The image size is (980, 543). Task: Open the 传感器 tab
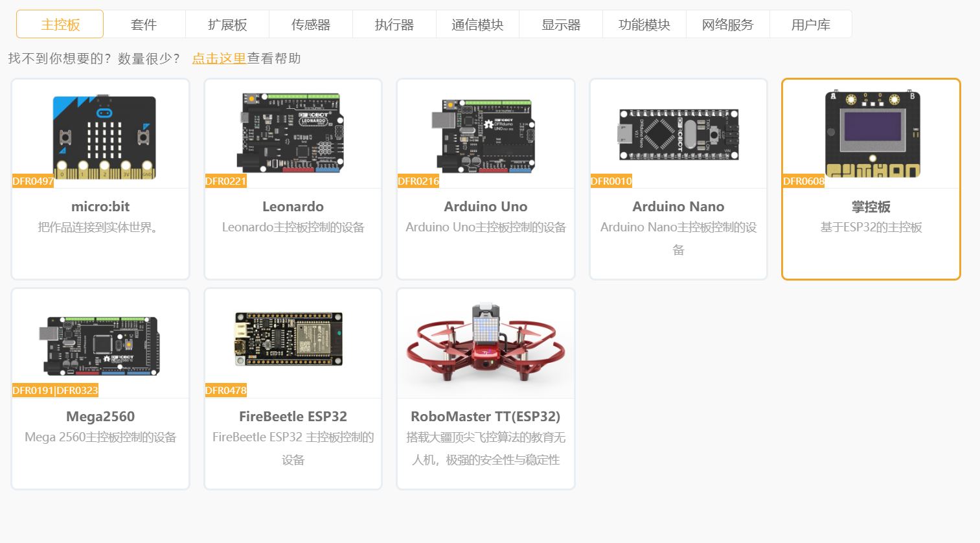pos(311,25)
